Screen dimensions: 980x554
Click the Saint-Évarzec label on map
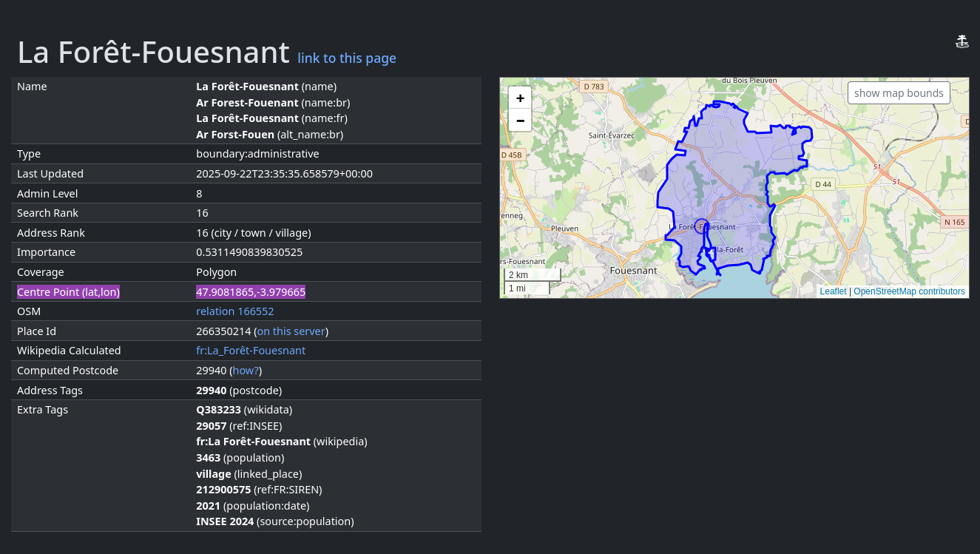point(611,136)
